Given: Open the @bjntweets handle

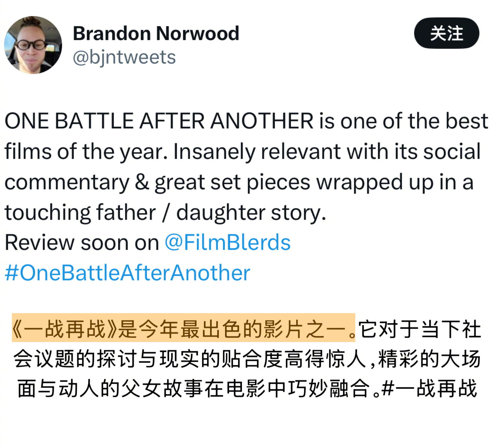Looking at the screenshot, I should coord(124,58).
